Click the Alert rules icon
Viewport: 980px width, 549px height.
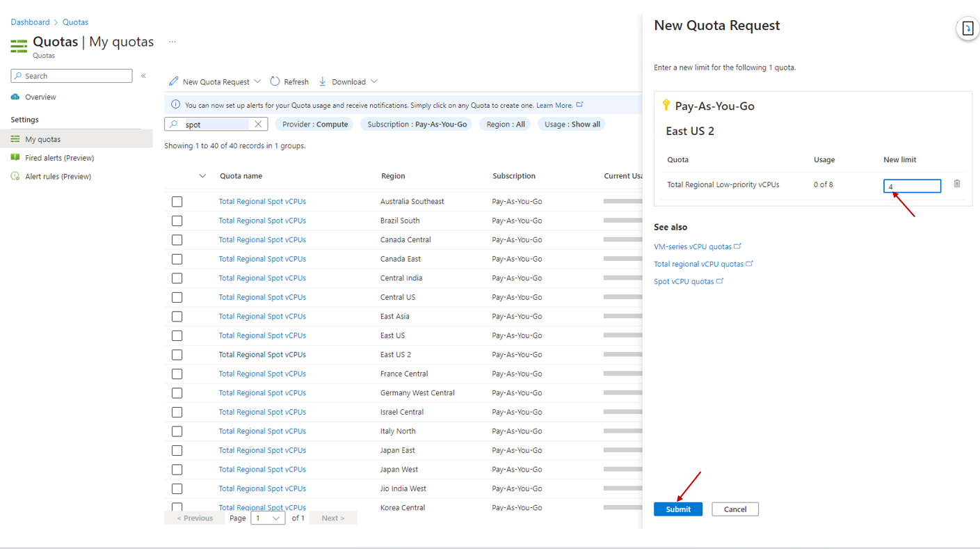pos(15,177)
